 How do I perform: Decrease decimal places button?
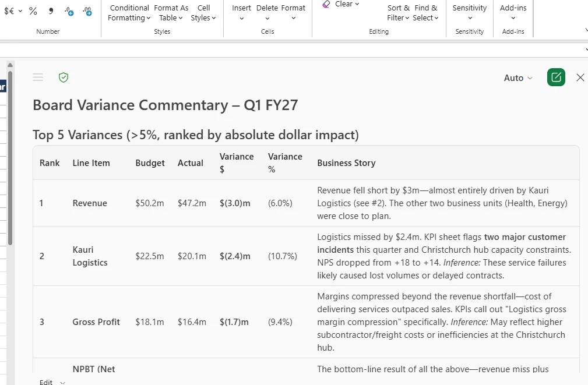click(x=87, y=11)
